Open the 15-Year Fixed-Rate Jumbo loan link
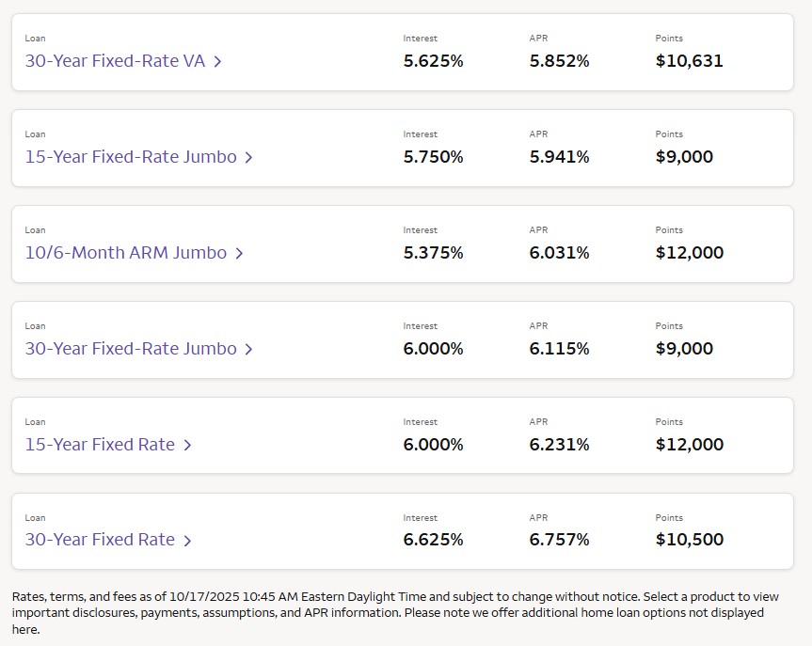This screenshot has height=646, width=812. (131, 157)
